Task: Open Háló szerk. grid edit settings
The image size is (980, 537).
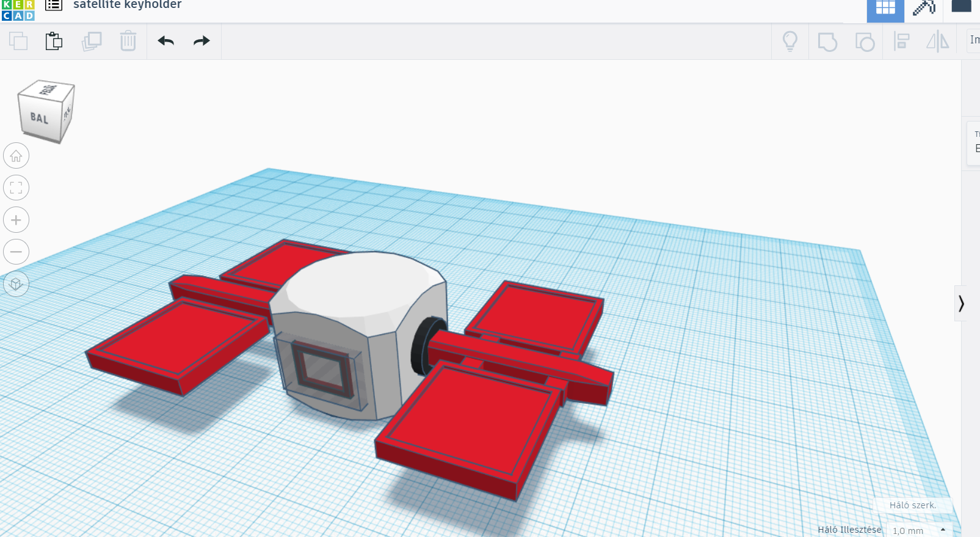Action: pos(913,505)
